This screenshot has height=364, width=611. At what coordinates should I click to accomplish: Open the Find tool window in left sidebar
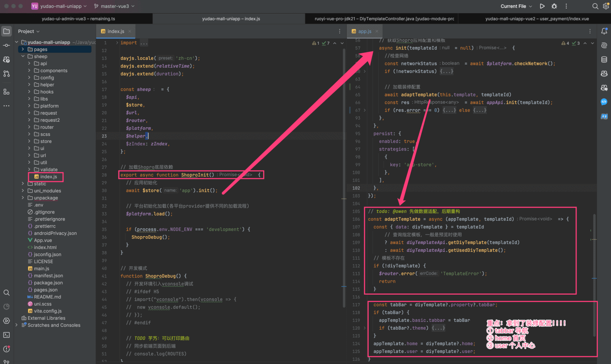coord(6,293)
